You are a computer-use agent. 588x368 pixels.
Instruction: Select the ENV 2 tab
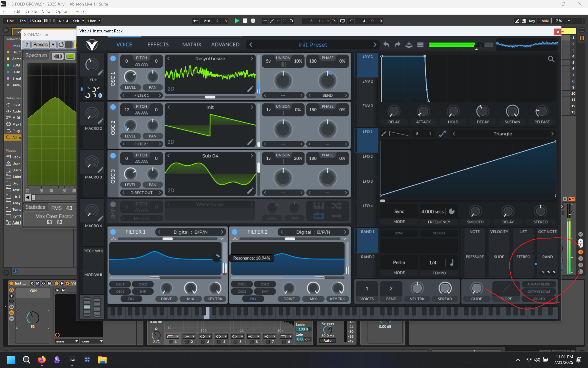click(x=367, y=81)
